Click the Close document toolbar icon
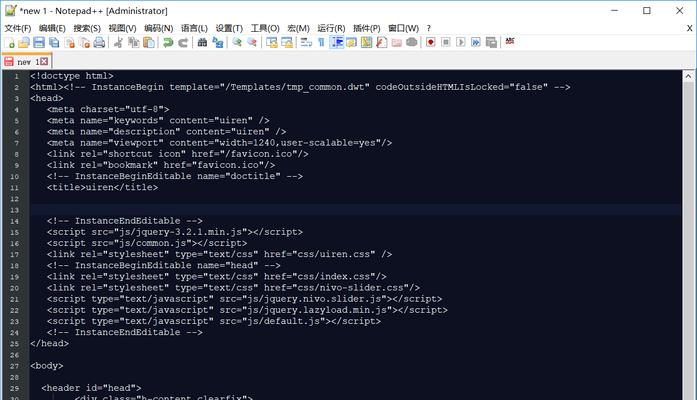This screenshot has height=400, width=697. 70,43
